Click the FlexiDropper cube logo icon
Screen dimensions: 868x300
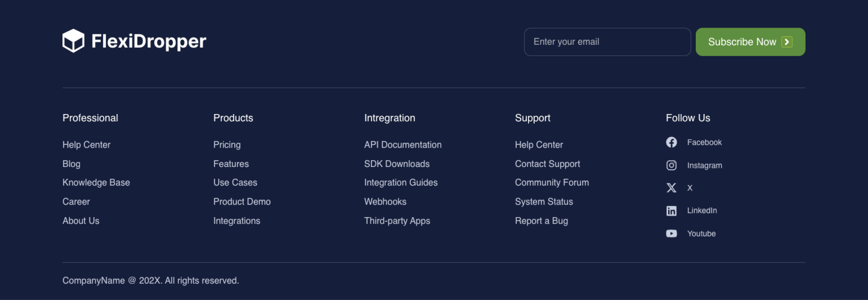click(73, 41)
